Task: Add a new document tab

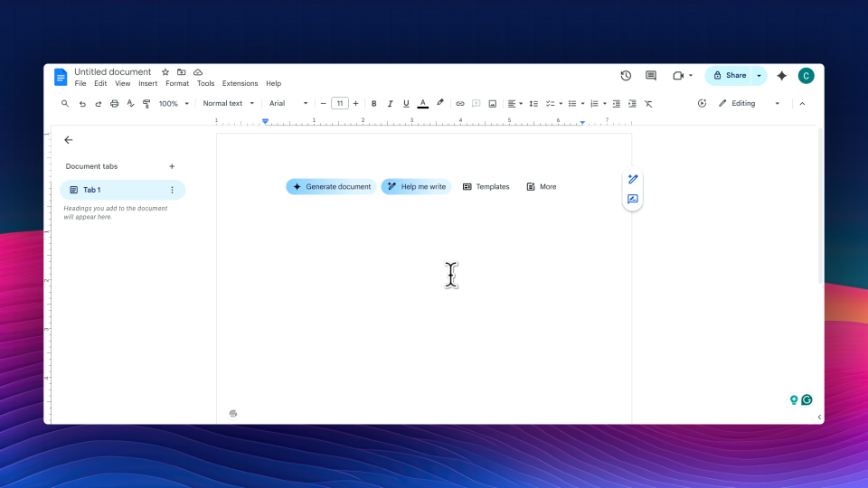Action: pos(172,166)
